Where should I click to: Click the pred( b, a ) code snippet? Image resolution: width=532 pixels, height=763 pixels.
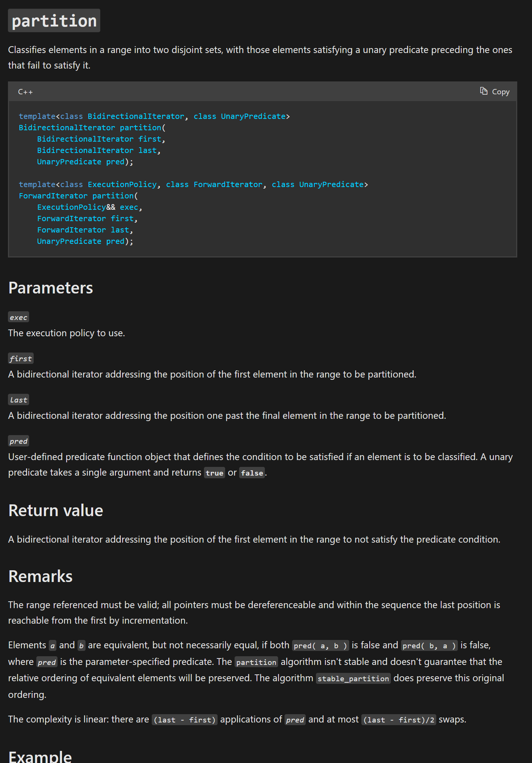click(429, 646)
